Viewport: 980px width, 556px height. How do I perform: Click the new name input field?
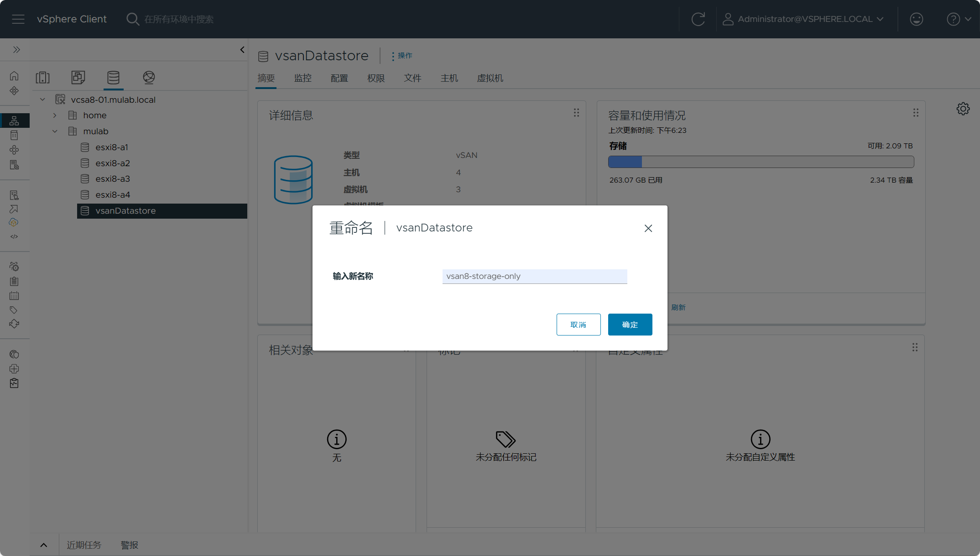click(535, 276)
